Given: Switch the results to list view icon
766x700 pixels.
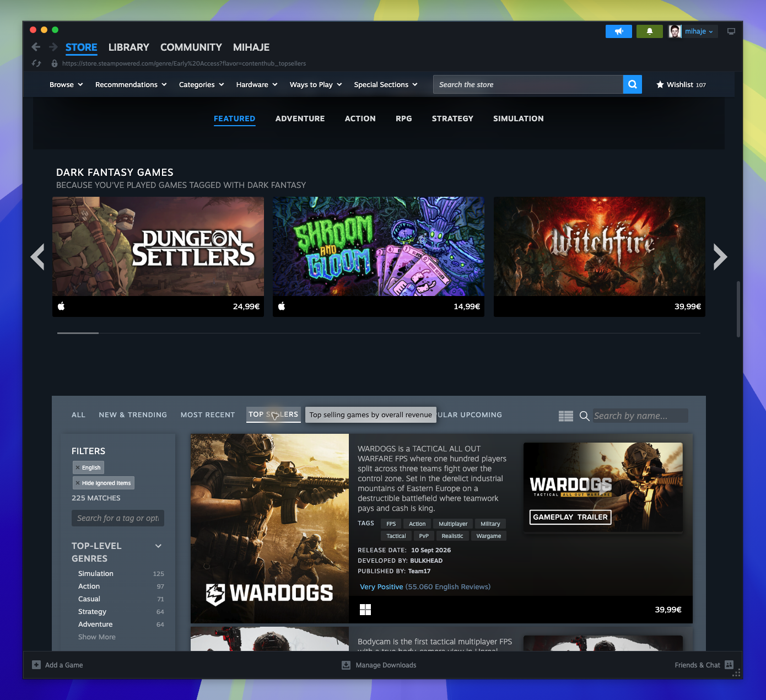Looking at the screenshot, I should pyautogui.click(x=566, y=416).
